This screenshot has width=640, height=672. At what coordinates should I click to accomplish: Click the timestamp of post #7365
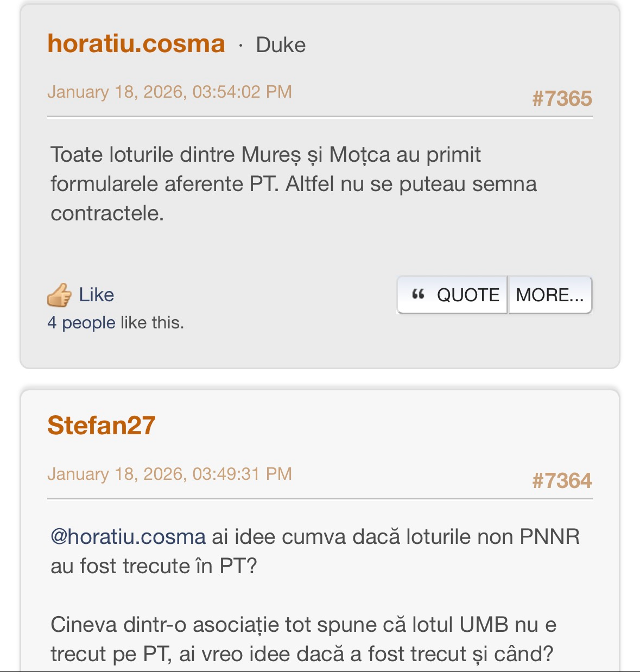click(x=170, y=93)
